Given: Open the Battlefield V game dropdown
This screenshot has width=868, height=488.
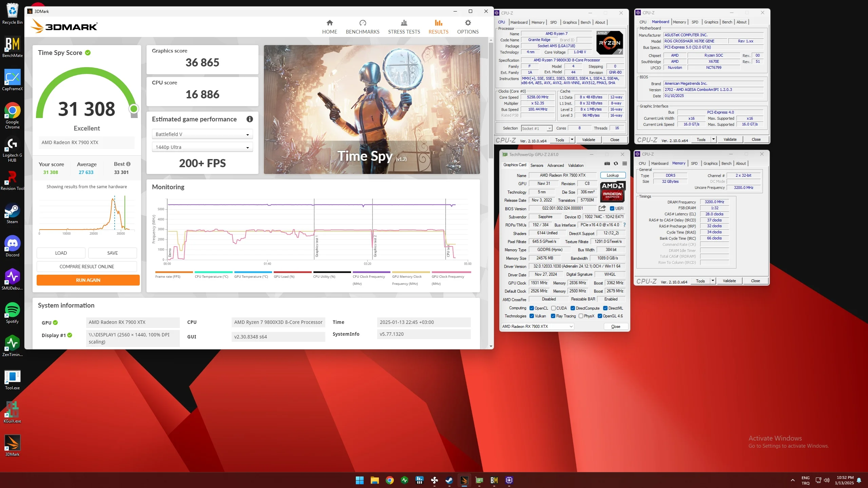Looking at the screenshot, I should point(202,134).
